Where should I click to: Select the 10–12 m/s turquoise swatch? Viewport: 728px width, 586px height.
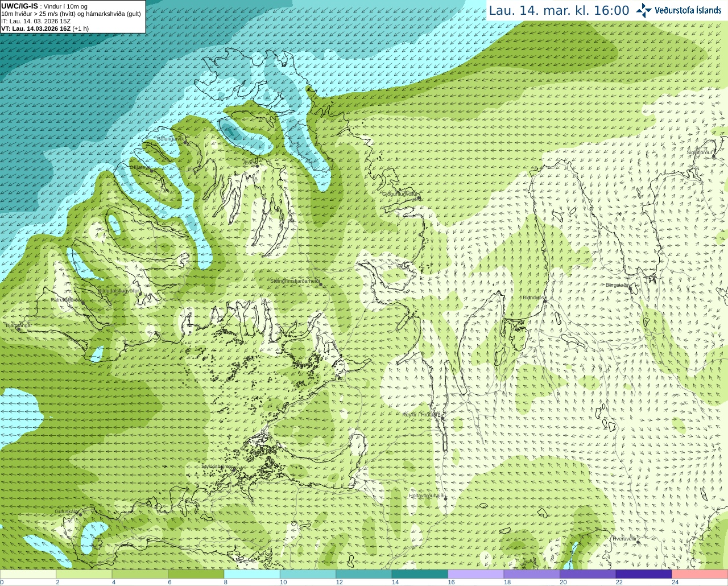pyautogui.click(x=308, y=574)
